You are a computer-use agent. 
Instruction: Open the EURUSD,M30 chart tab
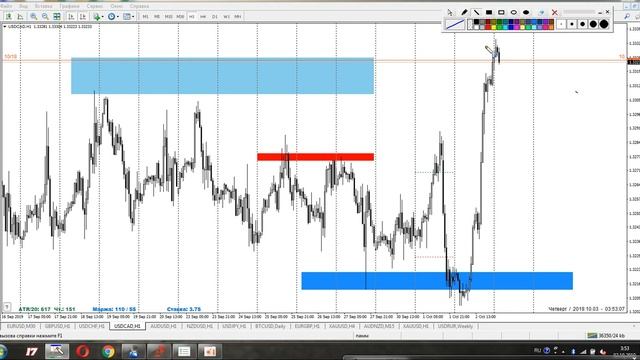click(21, 327)
